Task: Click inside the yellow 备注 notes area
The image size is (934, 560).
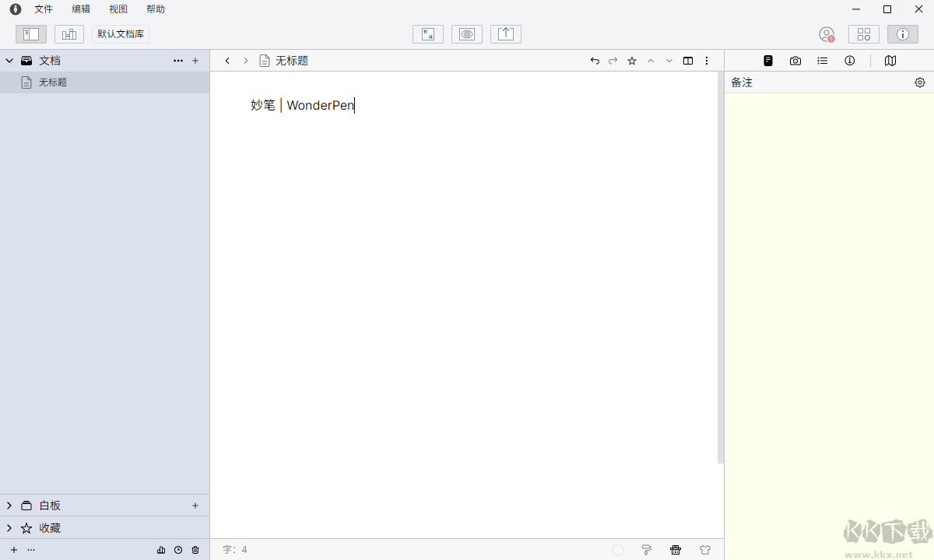Action: 829,327
